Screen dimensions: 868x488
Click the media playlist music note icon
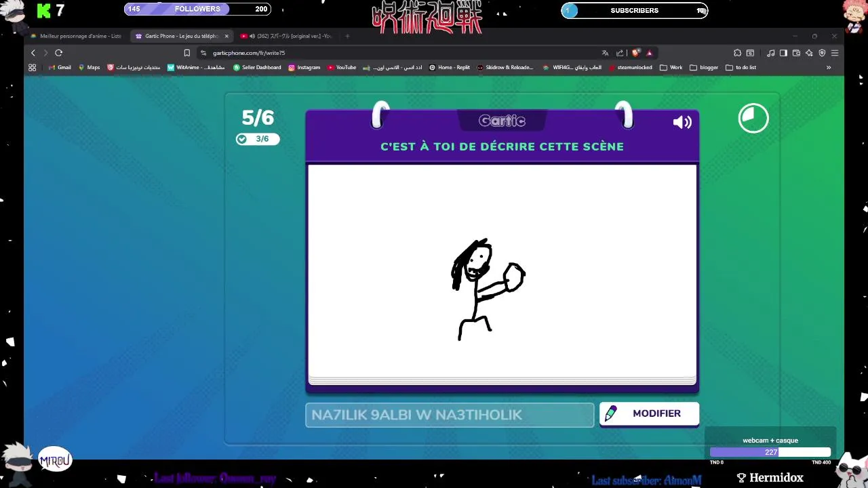[771, 53]
